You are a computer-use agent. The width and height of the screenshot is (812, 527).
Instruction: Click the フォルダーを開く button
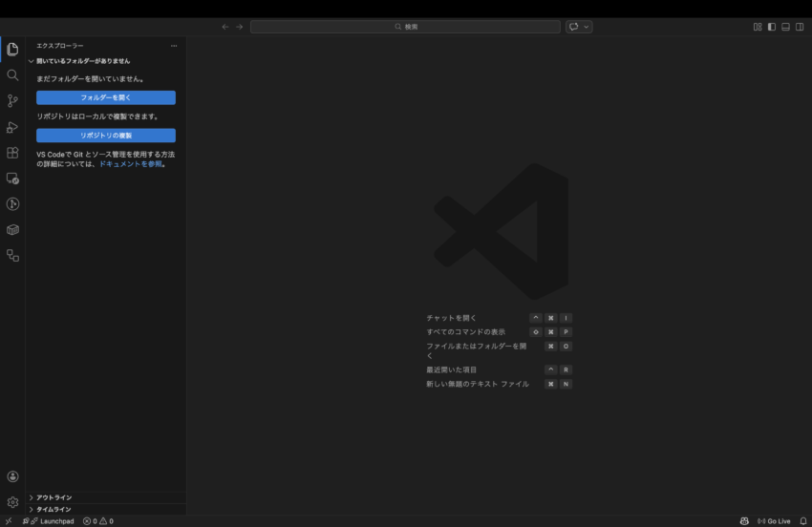(106, 97)
